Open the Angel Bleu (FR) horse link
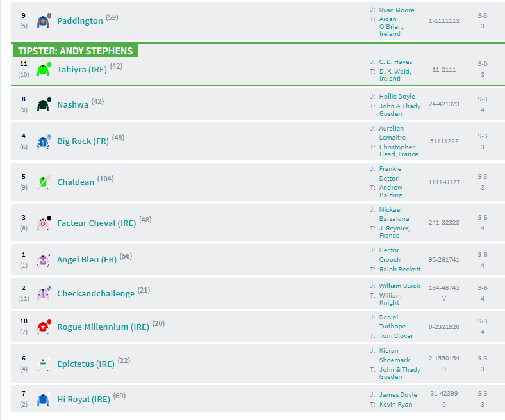Screen dimensions: 505x420 [x=87, y=260]
